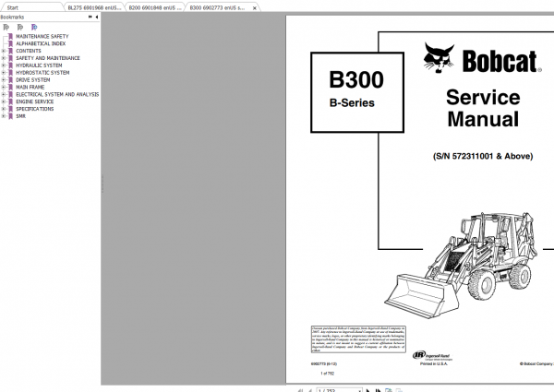Click the bookmark icon beside HYDRAULIC SYSTEM
The width and height of the screenshot is (554, 392).
point(10,65)
